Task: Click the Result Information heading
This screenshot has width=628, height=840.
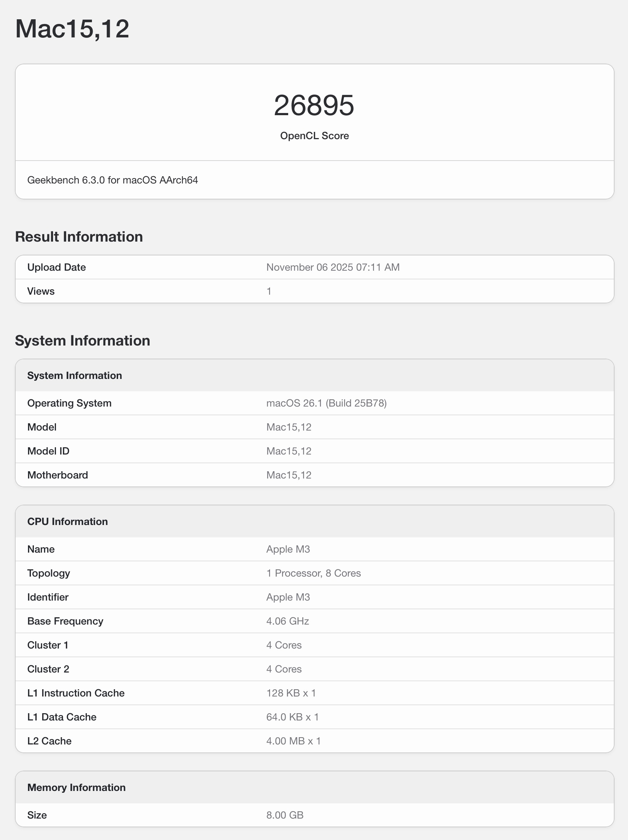Action: 78,237
